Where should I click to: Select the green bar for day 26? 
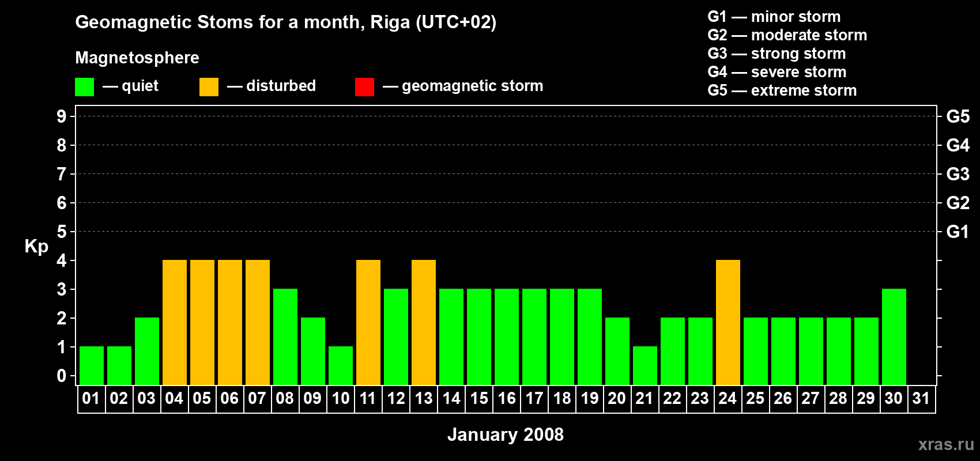coord(783,351)
